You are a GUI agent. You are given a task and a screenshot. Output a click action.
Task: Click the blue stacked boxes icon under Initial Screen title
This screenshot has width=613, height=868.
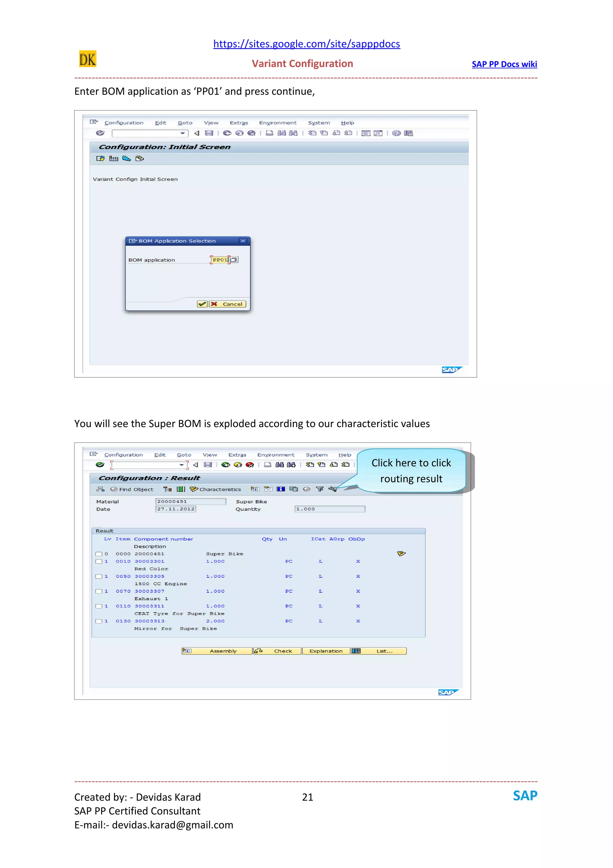[x=127, y=158]
